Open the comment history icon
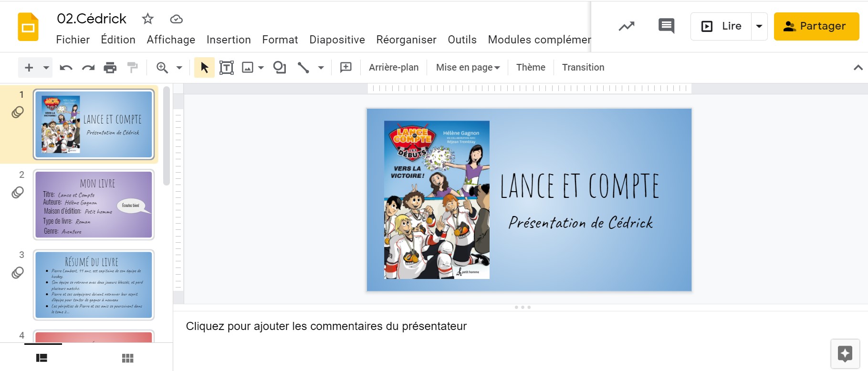The width and height of the screenshot is (868, 371). click(x=666, y=26)
